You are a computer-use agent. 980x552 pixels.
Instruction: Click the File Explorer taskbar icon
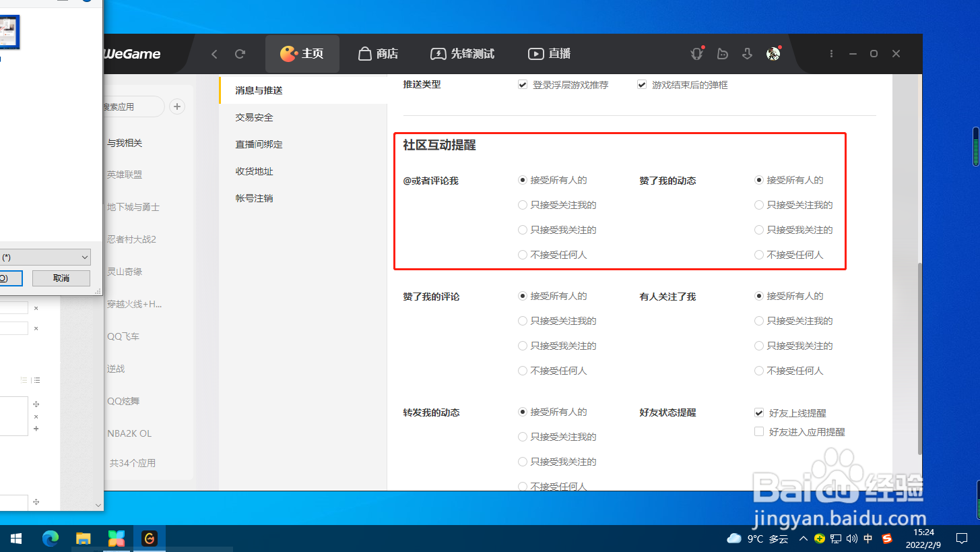[83, 538]
